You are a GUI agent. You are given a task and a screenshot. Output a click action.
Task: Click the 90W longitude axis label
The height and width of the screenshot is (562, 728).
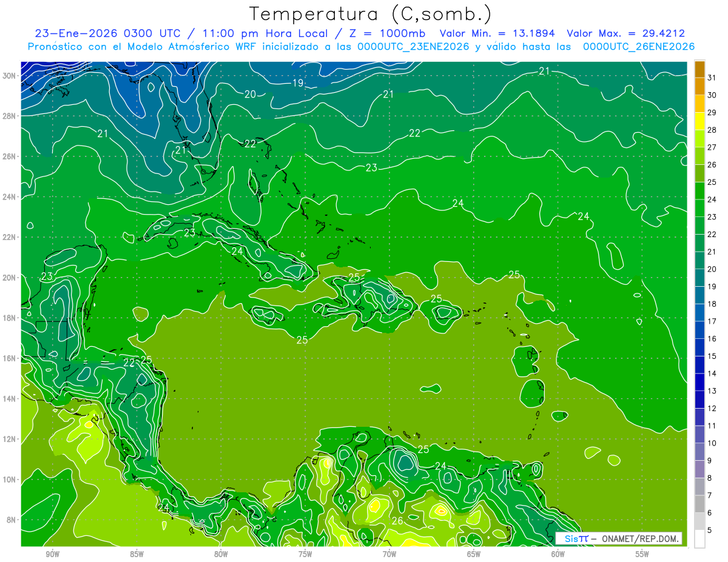[x=52, y=554]
